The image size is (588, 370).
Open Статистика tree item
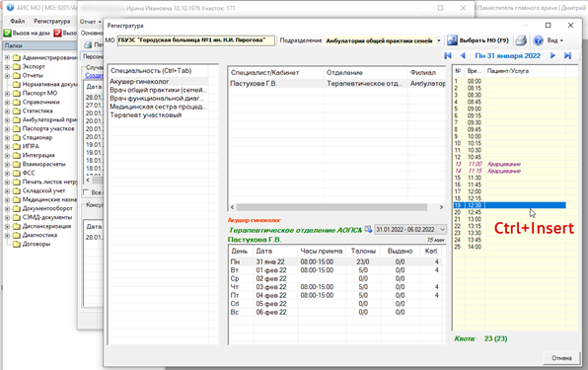click(x=37, y=111)
